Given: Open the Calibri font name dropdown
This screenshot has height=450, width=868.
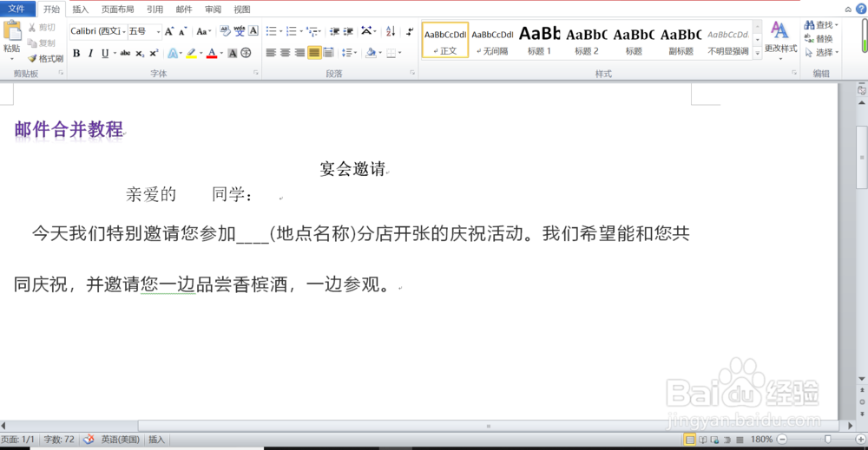Looking at the screenshot, I should pos(124,31).
